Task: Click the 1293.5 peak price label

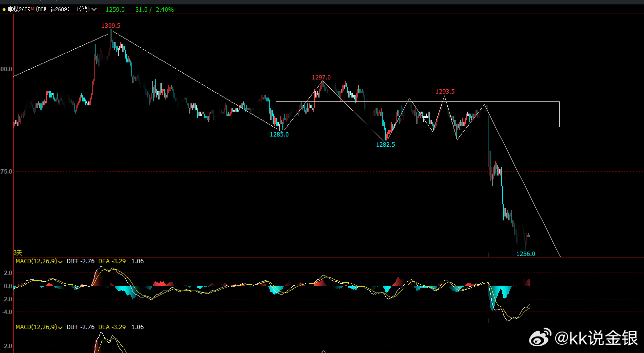Action: tap(445, 91)
